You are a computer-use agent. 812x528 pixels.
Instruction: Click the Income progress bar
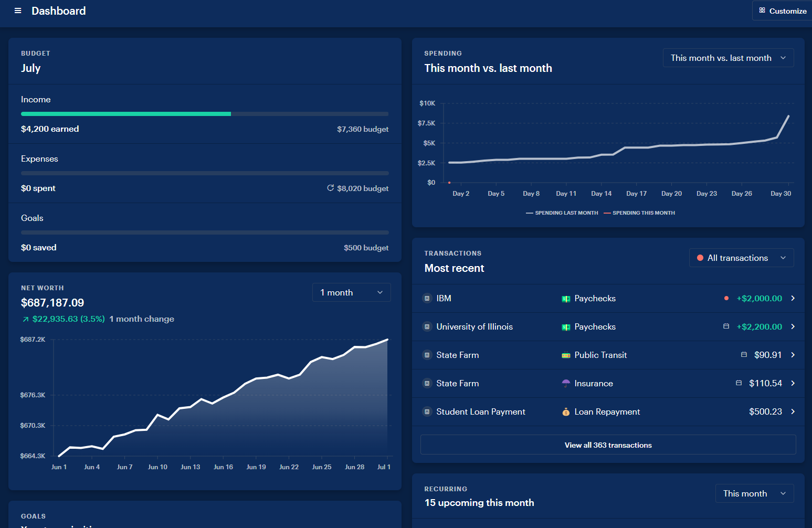pos(205,114)
